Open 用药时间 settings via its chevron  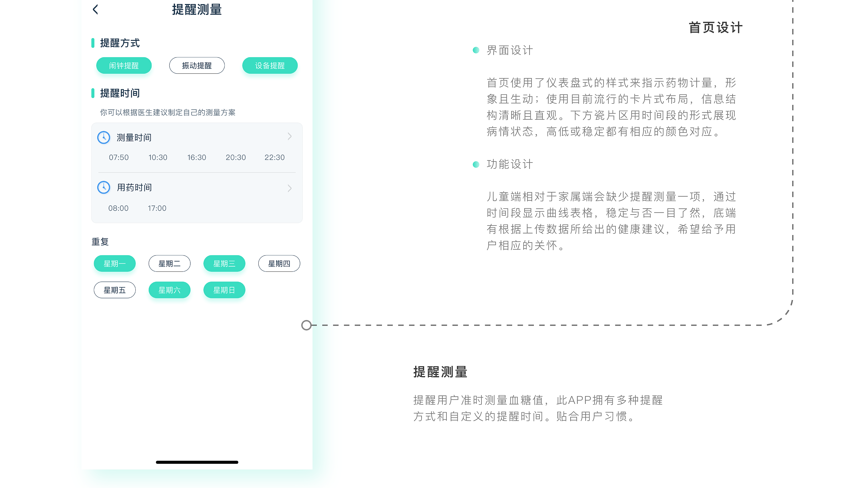tap(290, 188)
